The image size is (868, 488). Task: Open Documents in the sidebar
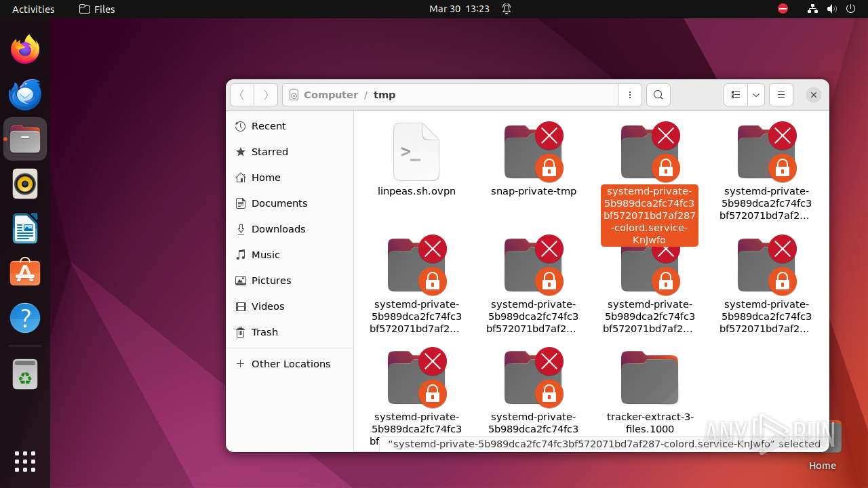(x=290, y=203)
